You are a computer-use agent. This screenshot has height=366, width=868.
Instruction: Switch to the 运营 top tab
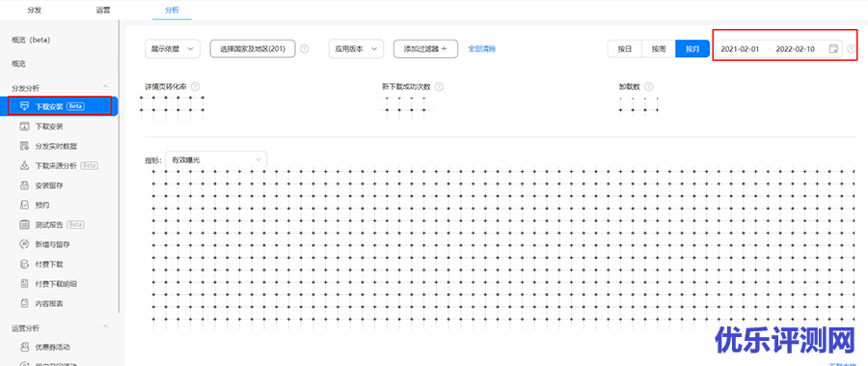pyautogui.click(x=103, y=10)
